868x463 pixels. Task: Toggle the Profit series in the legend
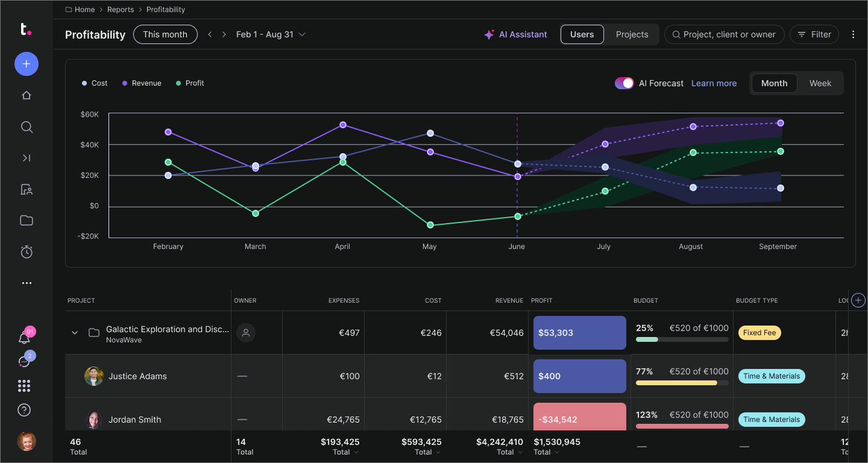(x=190, y=83)
